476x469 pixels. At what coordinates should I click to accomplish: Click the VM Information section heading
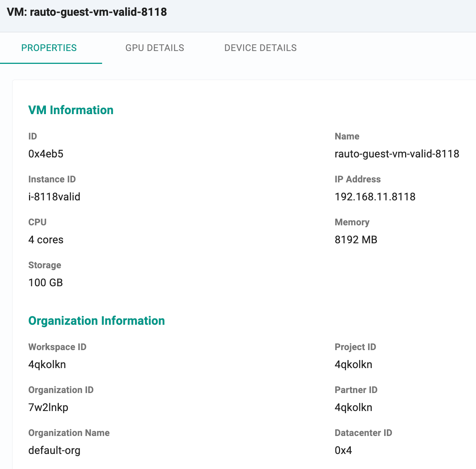tap(71, 110)
